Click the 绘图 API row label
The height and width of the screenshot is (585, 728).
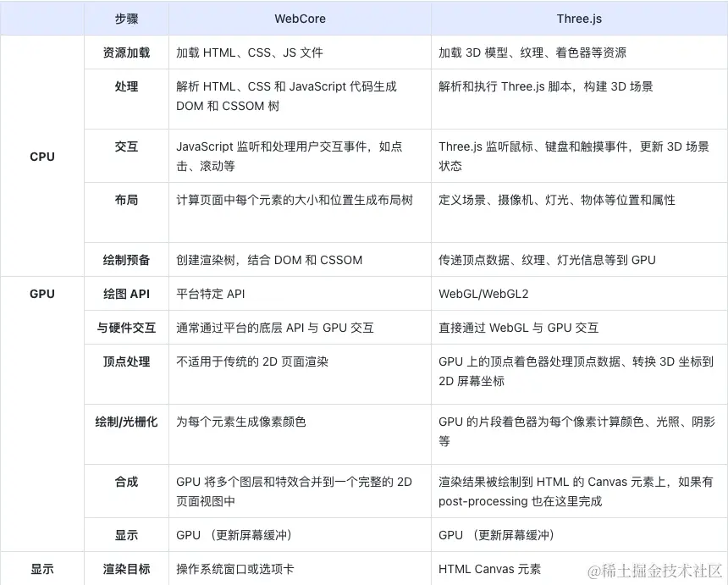[125, 294]
